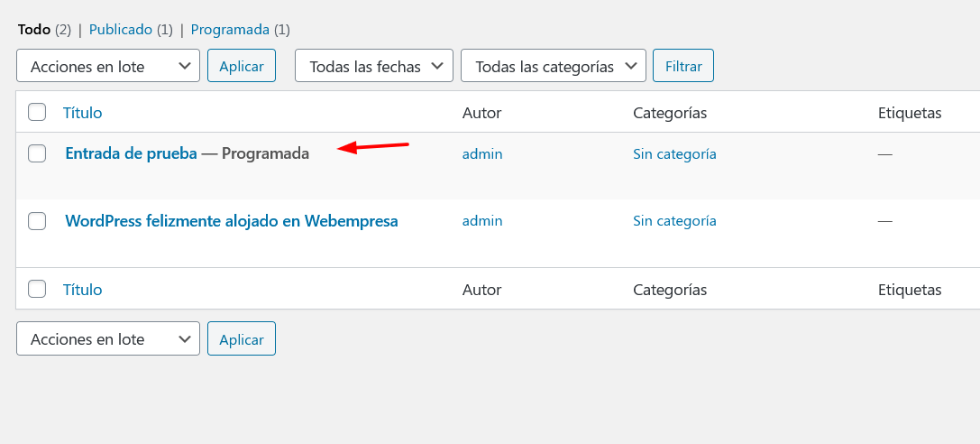The width and height of the screenshot is (980, 444).
Task: Open the WordPress felizmente alojado en Webempresa post
Action: [231, 221]
